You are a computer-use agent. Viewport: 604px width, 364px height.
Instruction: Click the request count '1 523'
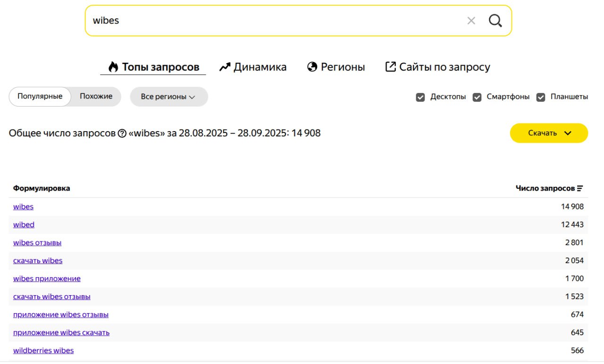point(574,297)
